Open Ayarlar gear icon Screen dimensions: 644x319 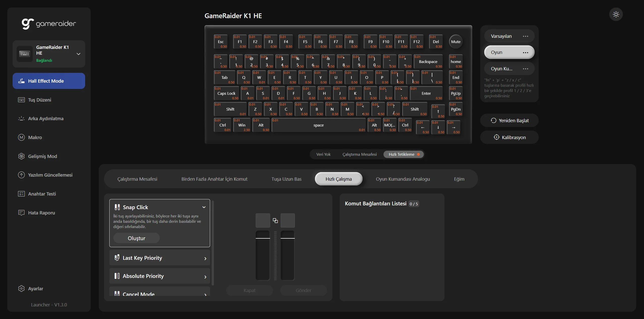[x=21, y=289]
